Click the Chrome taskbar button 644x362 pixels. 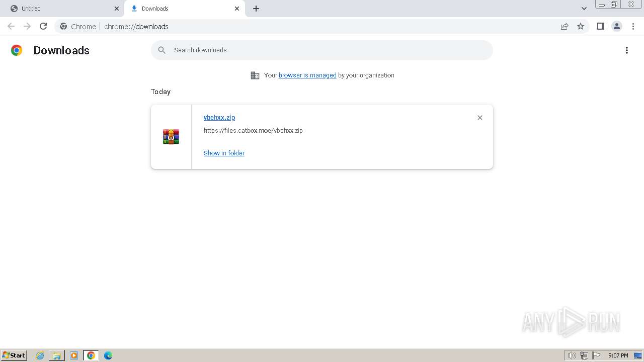[91, 355]
